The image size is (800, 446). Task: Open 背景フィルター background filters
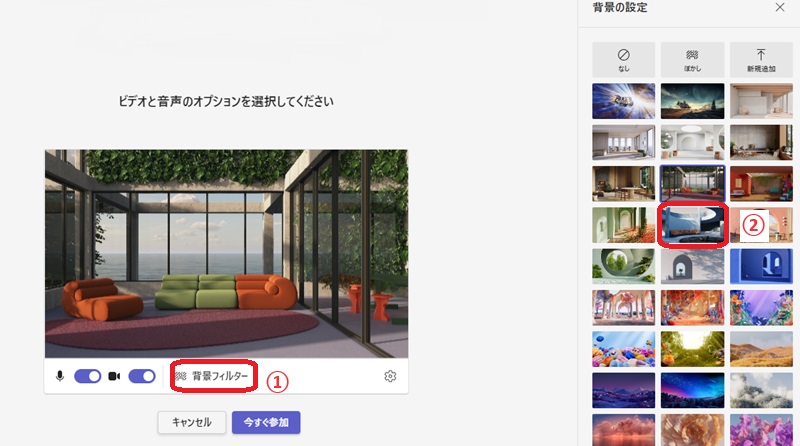click(x=214, y=376)
